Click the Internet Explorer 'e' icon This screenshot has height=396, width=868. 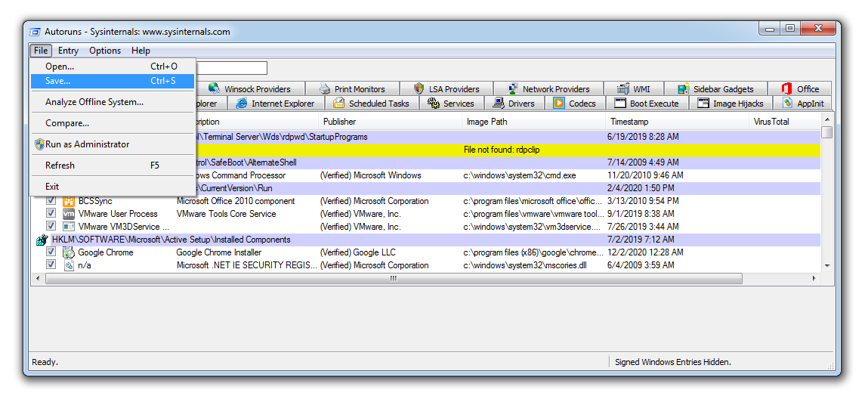coord(241,103)
